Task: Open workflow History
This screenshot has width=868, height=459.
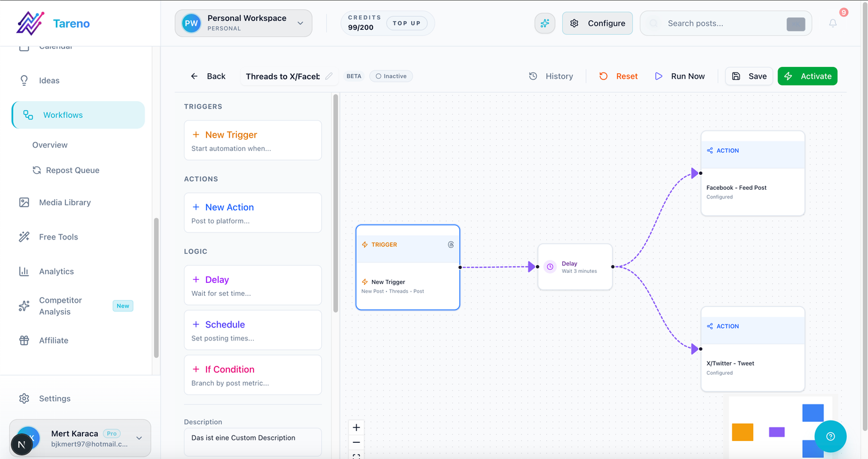Action: pos(551,76)
